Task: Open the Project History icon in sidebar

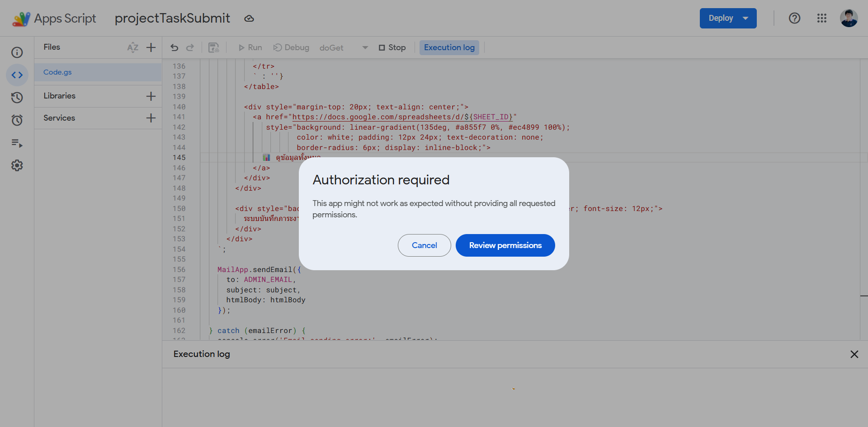Action: point(17,98)
